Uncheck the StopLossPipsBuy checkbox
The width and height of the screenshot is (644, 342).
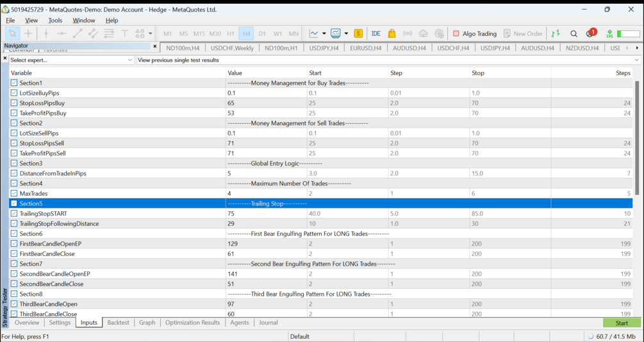[14, 103]
